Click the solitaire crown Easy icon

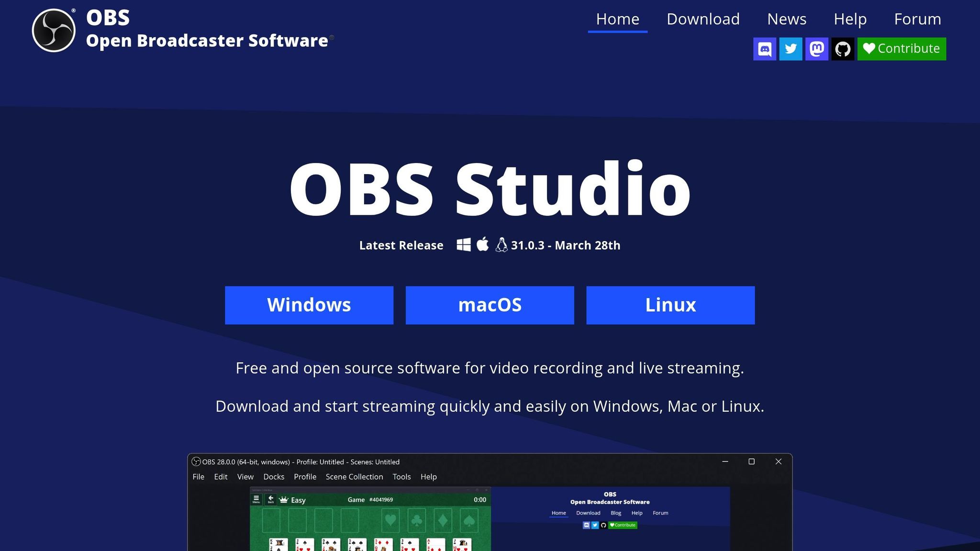click(x=284, y=500)
